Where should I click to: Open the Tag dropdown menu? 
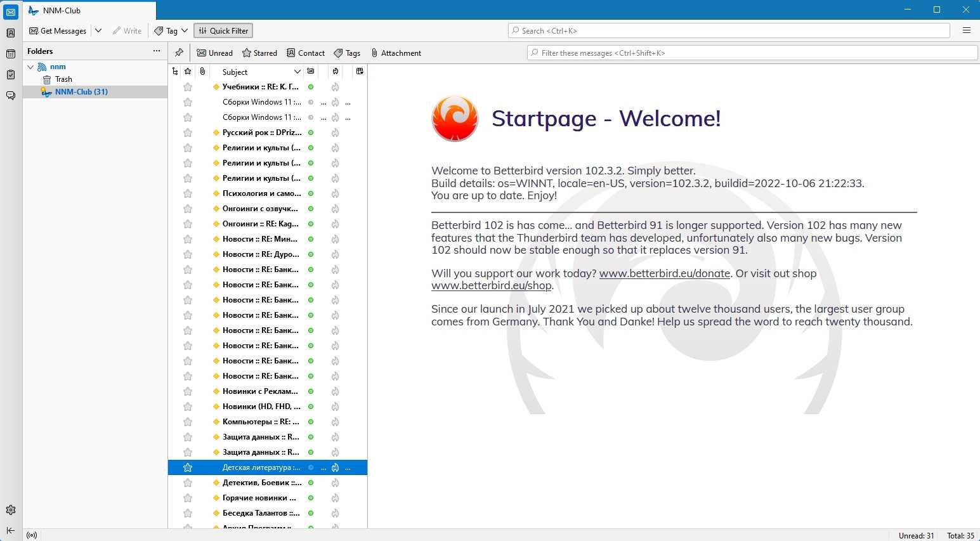click(x=171, y=30)
